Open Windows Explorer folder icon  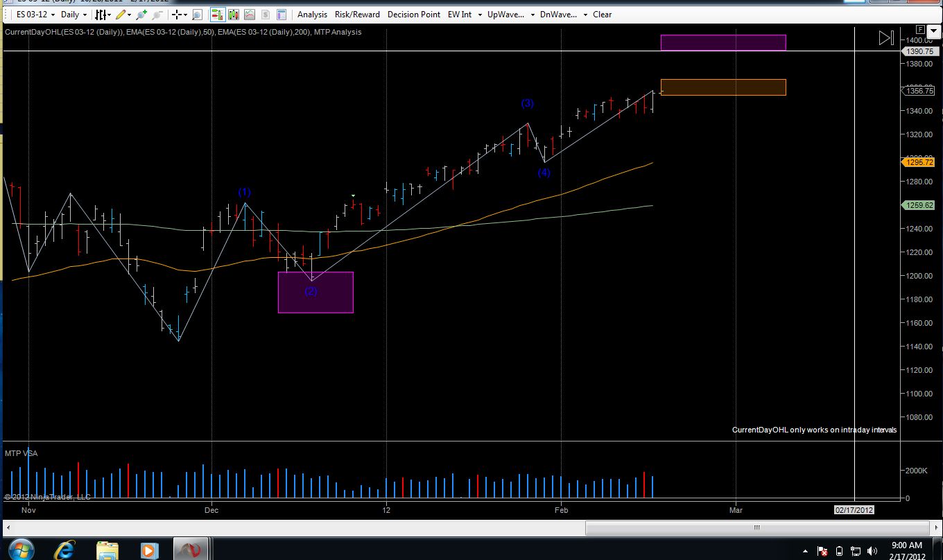click(107, 550)
